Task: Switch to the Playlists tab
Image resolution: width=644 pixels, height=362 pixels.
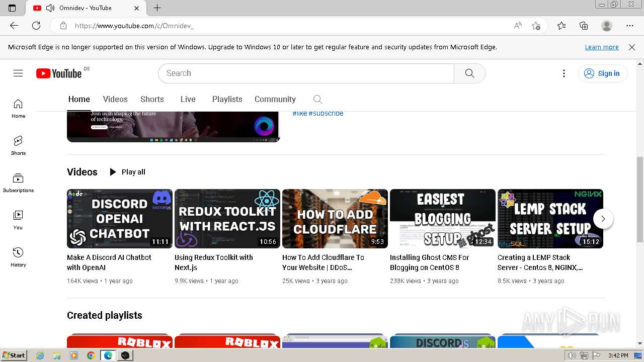Action: click(x=227, y=99)
